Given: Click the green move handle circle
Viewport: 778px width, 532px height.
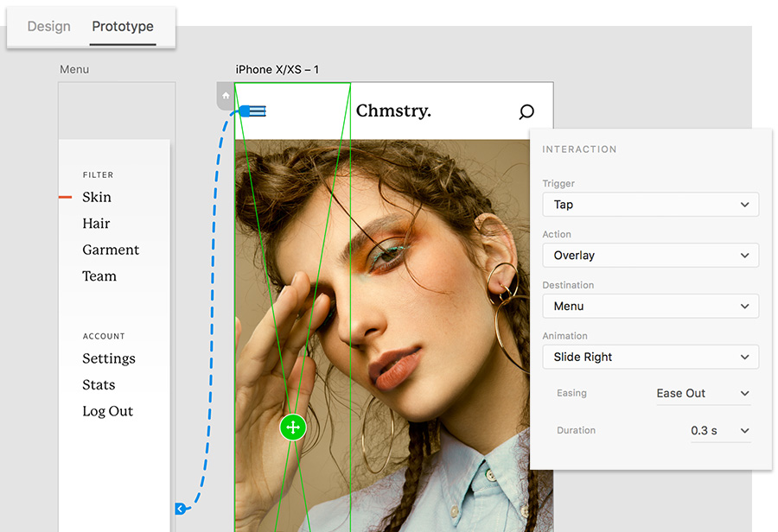Looking at the screenshot, I should [293, 427].
